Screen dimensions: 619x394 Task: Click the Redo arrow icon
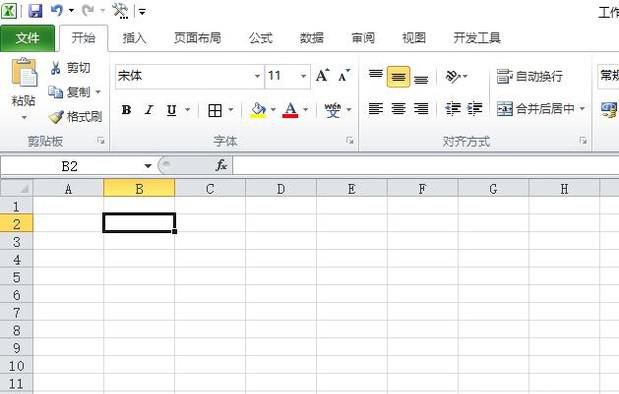pyautogui.click(x=88, y=11)
